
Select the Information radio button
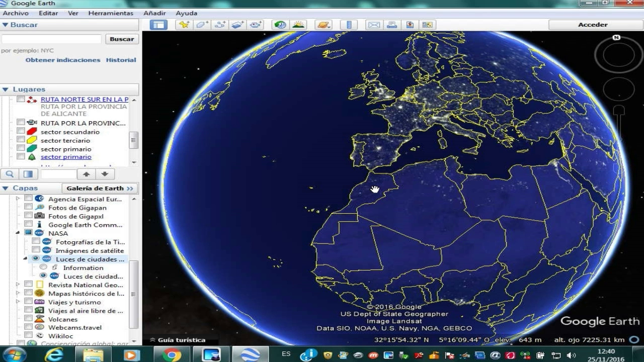[43, 267]
